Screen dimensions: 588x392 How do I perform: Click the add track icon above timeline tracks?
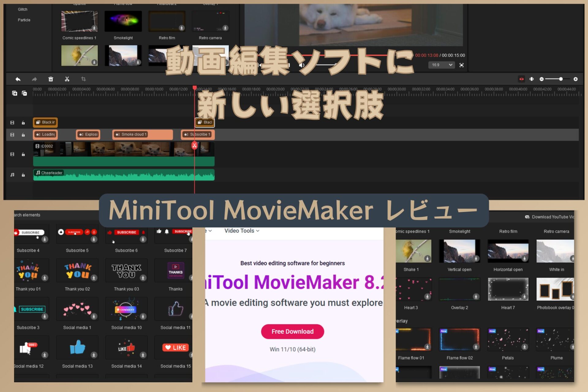[x=14, y=93]
